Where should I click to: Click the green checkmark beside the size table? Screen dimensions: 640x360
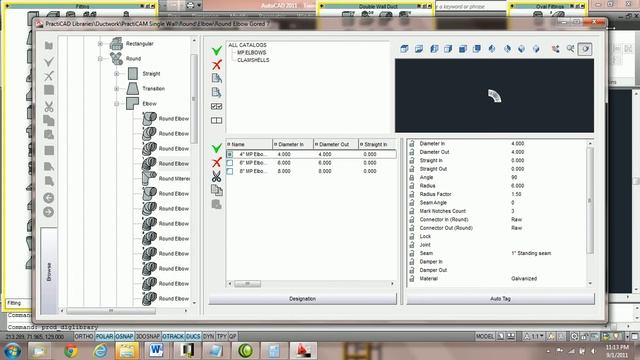pyautogui.click(x=217, y=148)
